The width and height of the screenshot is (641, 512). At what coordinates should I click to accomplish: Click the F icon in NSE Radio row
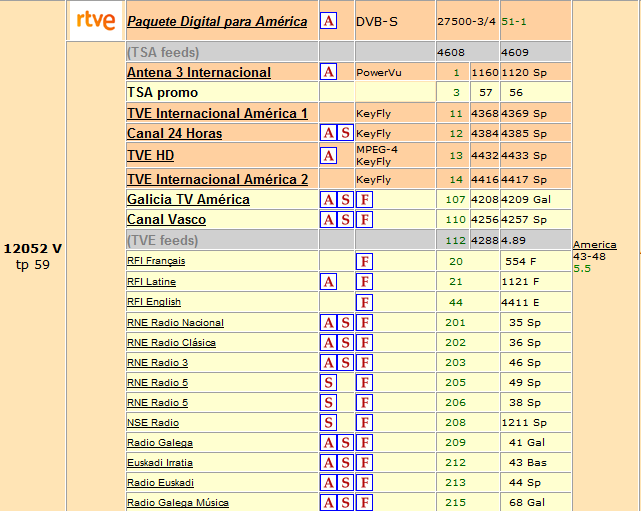pos(364,422)
